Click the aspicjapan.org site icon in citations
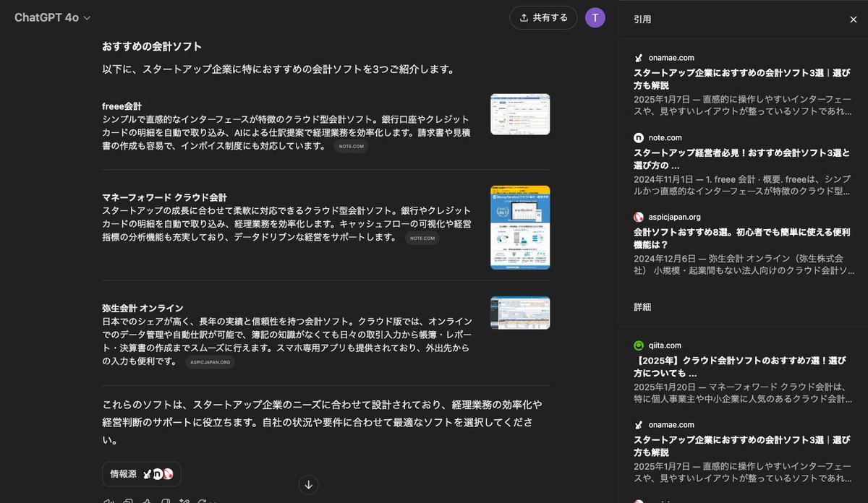Screen dimensions: 868x503 pos(639,216)
